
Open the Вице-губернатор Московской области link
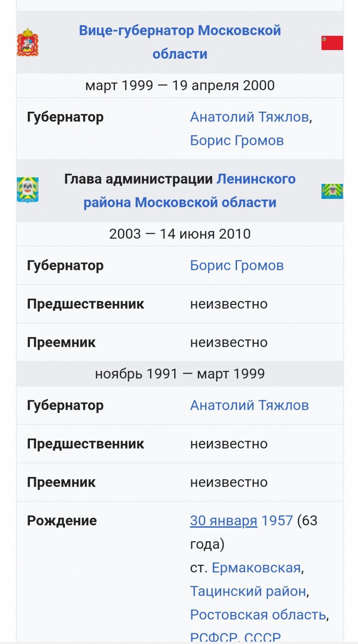click(x=180, y=42)
